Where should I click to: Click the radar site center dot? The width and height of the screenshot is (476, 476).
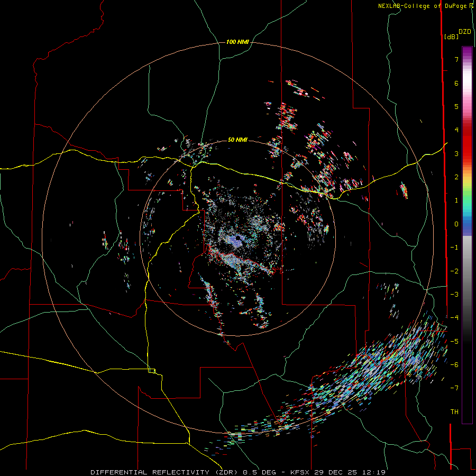(x=238, y=238)
